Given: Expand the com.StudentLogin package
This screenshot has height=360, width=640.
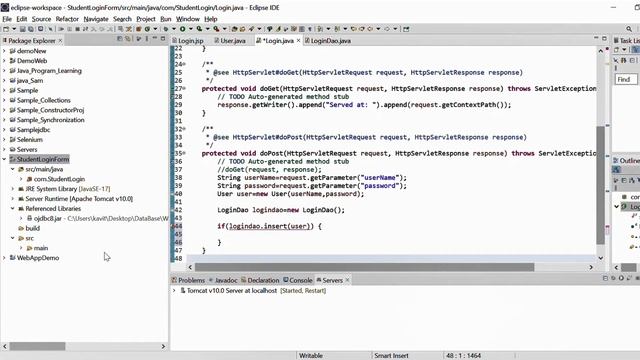Looking at the screenshot, I should coord(21,179).
